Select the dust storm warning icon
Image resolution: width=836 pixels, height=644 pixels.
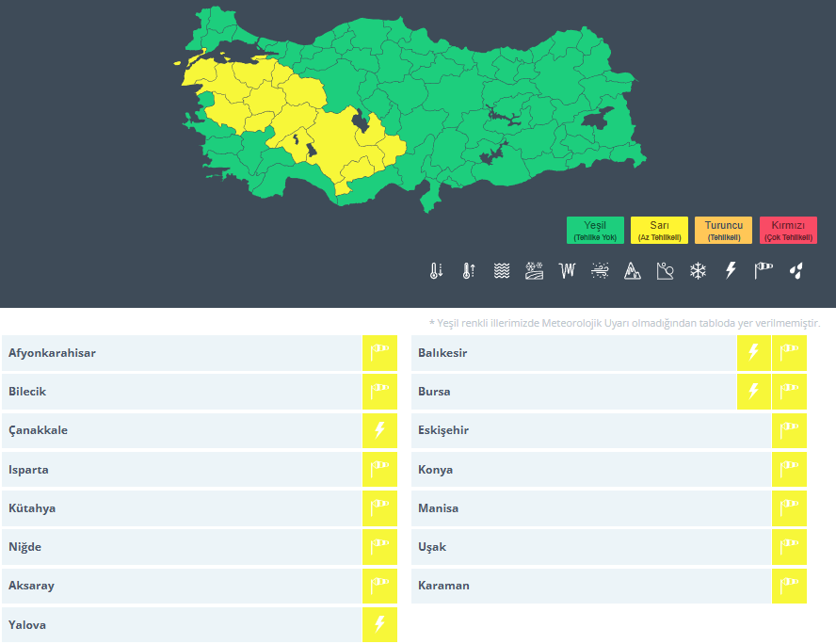(x=600, y=271)
